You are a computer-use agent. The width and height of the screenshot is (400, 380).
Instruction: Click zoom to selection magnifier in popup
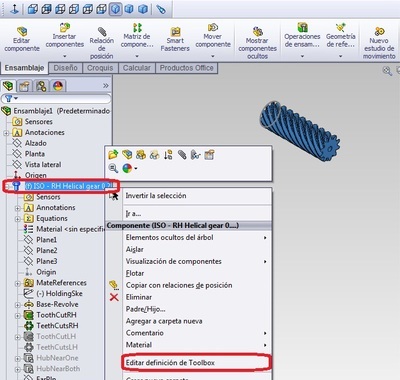click(x=113, y=168)
